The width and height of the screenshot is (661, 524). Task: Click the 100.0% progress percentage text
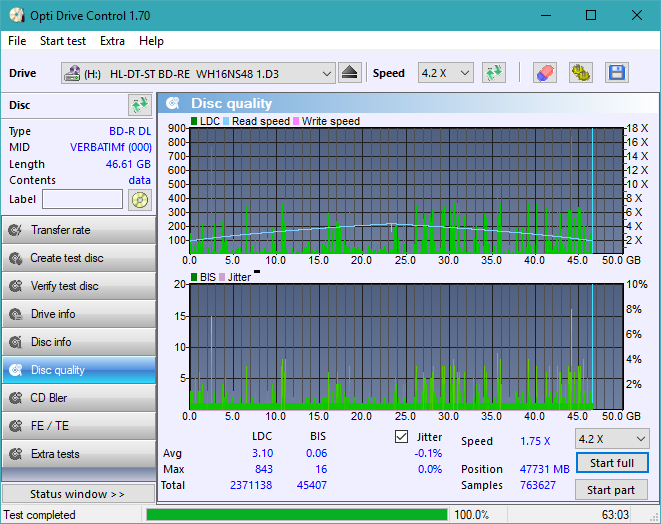(x=472, y=515)
